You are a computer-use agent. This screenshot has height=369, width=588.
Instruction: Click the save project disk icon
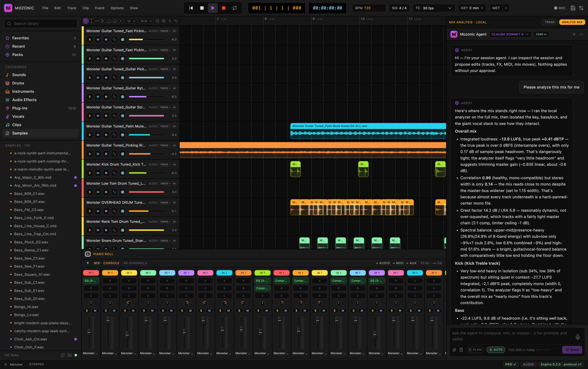coord(573,8)
